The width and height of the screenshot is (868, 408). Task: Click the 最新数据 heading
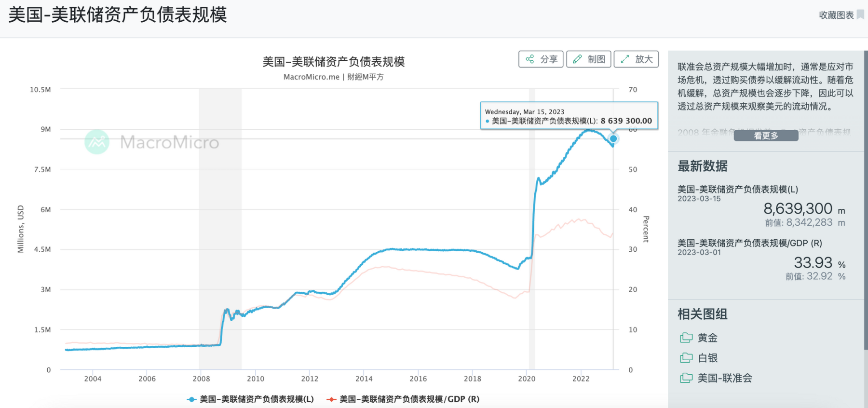703,166
